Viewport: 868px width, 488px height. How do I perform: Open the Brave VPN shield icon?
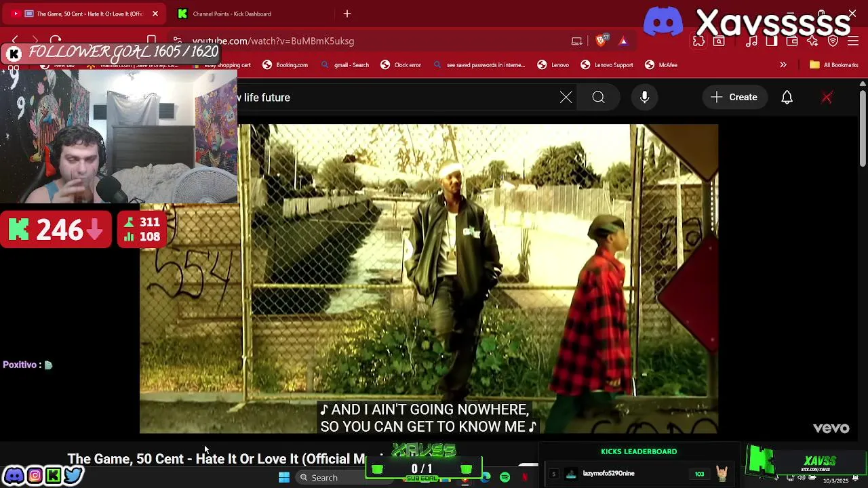click(x=833, y=41)
